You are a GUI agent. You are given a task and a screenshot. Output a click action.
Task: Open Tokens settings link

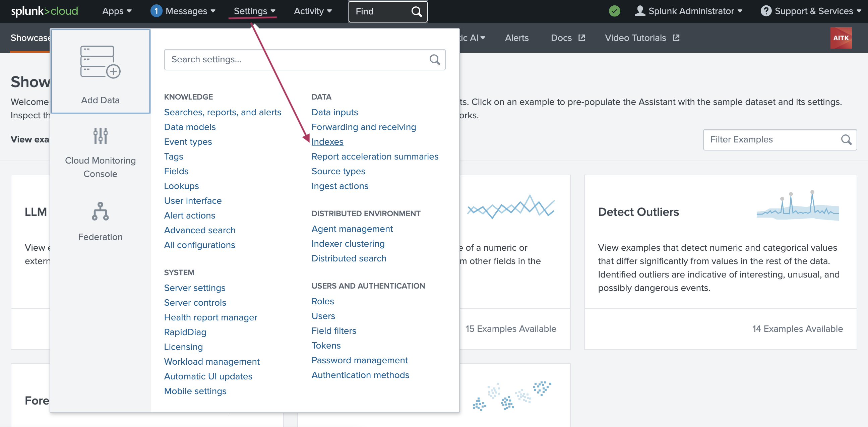click(x=326, y=346)
